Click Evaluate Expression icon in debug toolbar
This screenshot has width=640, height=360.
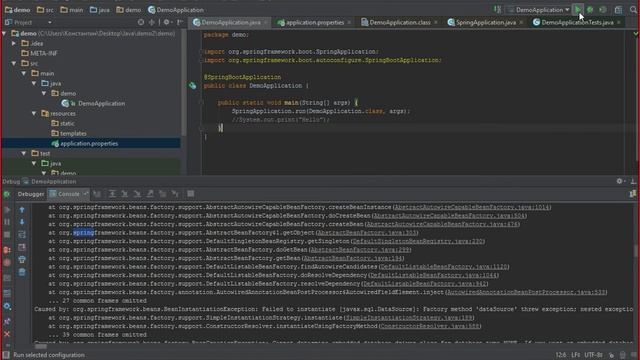pyautogui.click(x=191, y=194)
